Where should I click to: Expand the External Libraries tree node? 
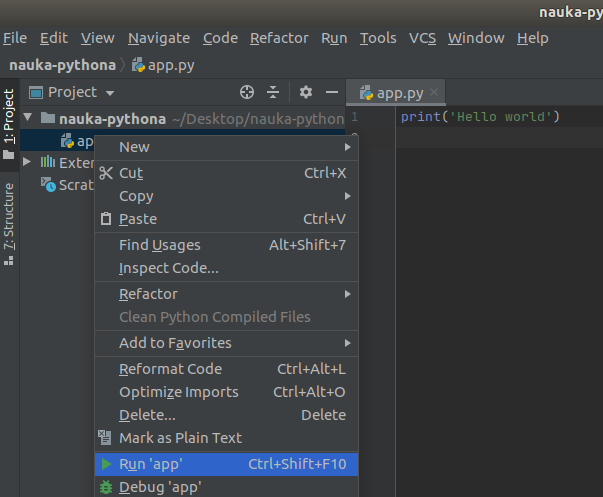[x=27, y=162]
